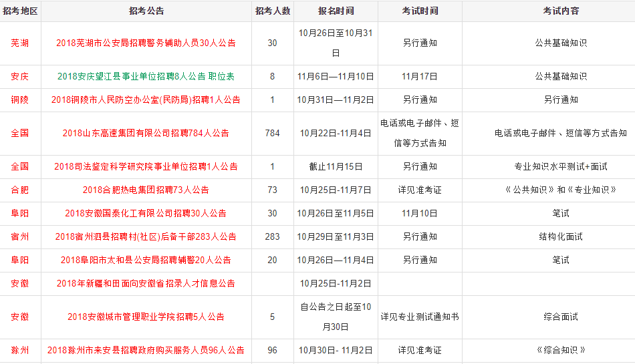Image resolution: width=635 pixels, height=364 pixels.
Task: Click 阜阳 region in 太和县 row
Action: click(x=20, y=260)
